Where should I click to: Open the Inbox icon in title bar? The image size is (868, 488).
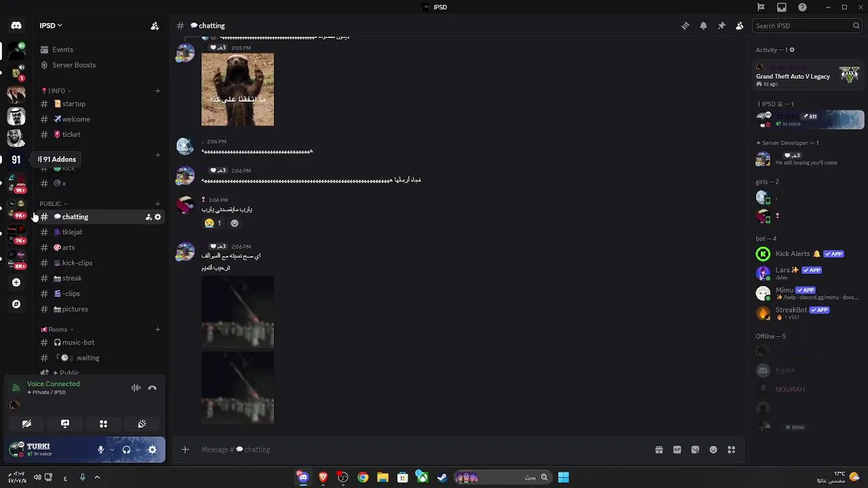[782, 7]
